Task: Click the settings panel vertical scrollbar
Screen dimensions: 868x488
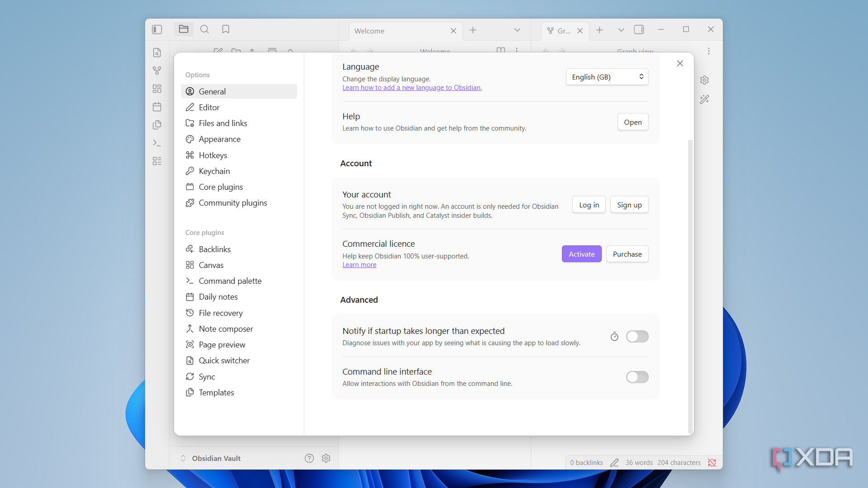Action: [690, 286]
